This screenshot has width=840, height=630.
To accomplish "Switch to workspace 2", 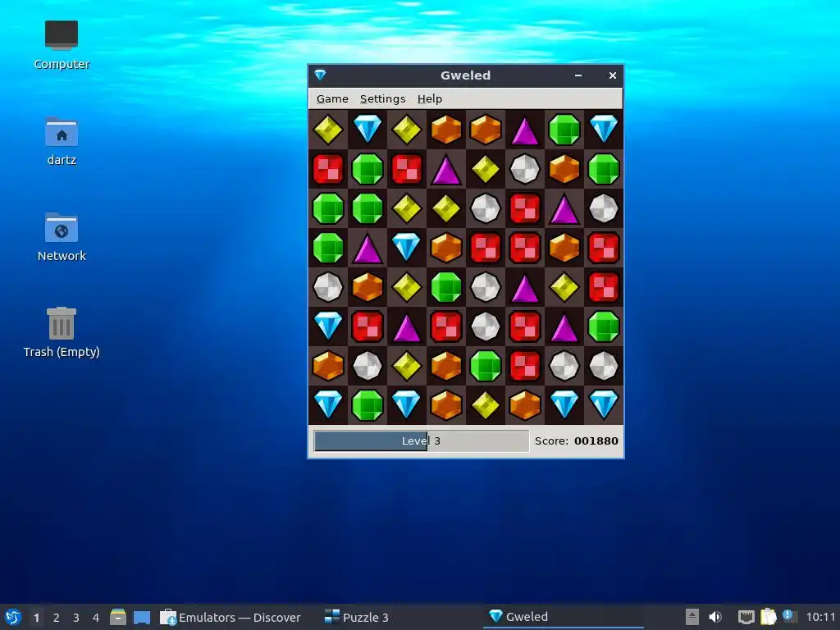I will pos(57,618).
